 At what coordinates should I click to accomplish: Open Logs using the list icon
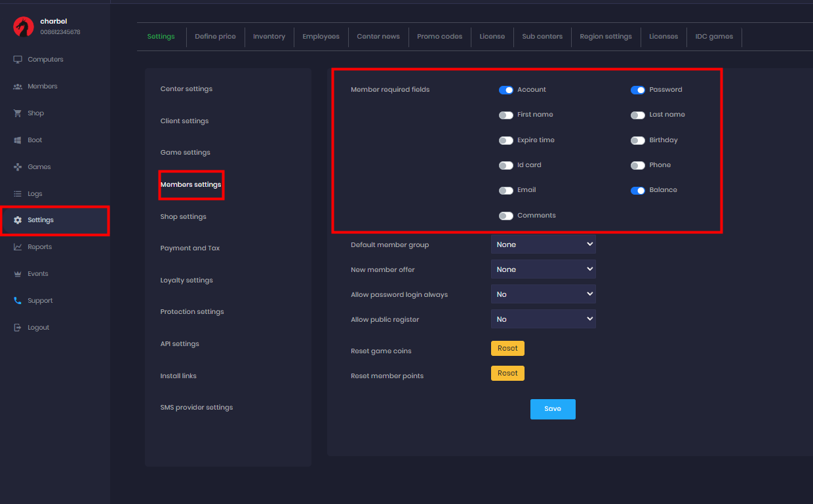click(x=18, y=194)
